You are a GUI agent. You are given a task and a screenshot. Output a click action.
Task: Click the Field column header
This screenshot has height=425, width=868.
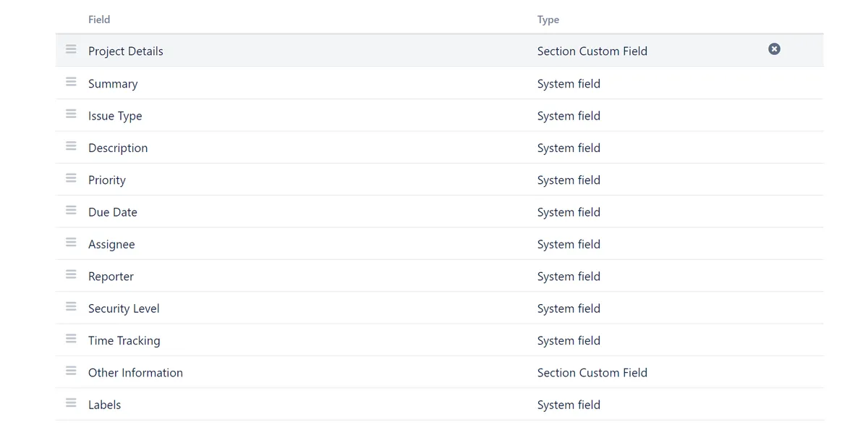(x=99, y=20)
